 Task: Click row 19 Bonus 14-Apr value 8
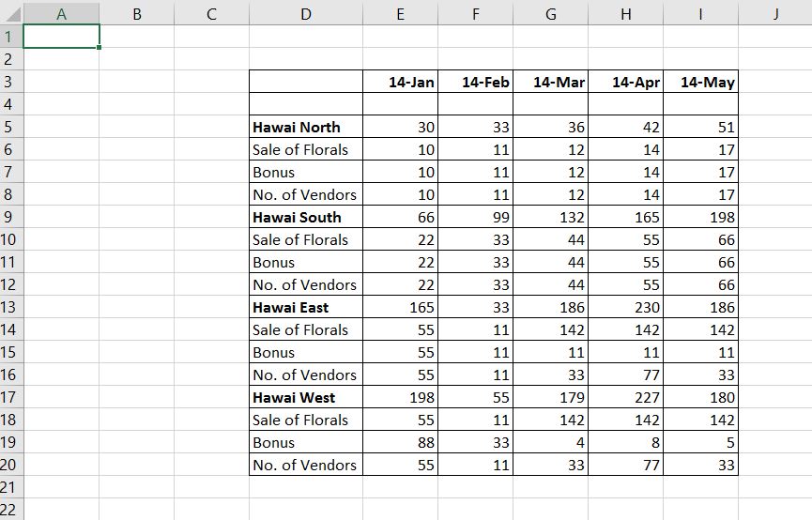click(625, 442)
